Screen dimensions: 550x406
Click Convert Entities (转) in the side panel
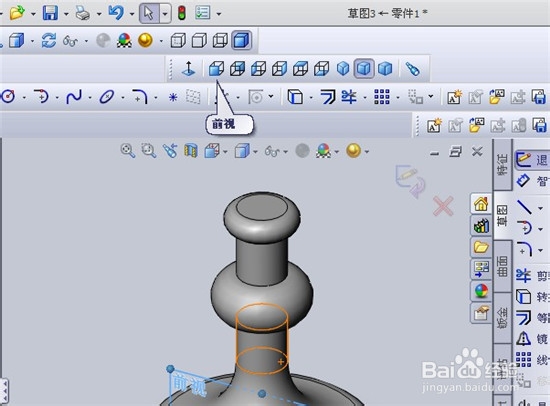coord(532,297)
